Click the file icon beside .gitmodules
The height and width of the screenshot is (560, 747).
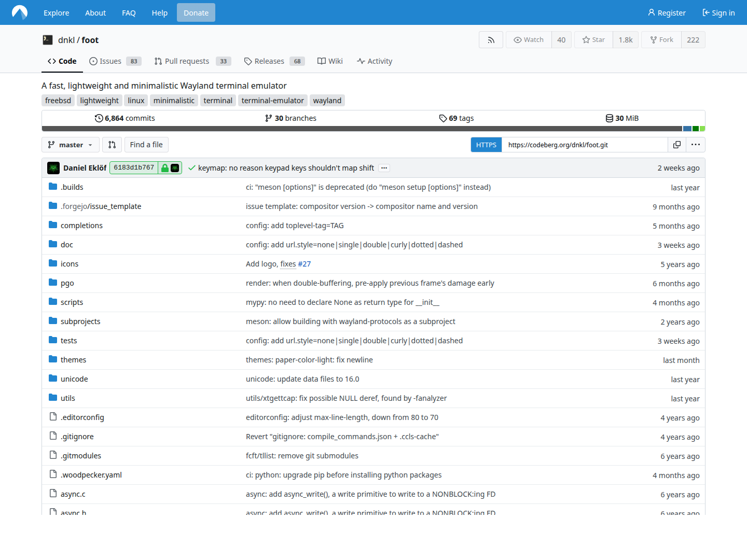coord(53,455)
